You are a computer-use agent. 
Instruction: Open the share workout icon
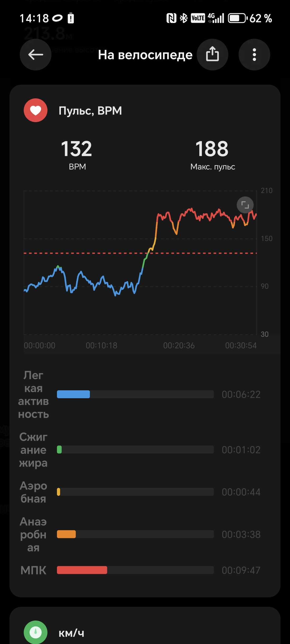pyautogui.click(x=212, y=55)
